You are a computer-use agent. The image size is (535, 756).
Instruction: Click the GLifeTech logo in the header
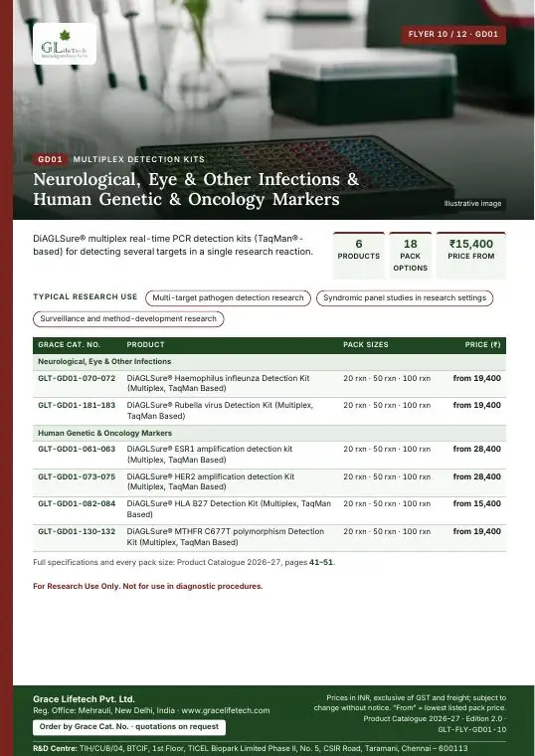(x=65, y=44)
